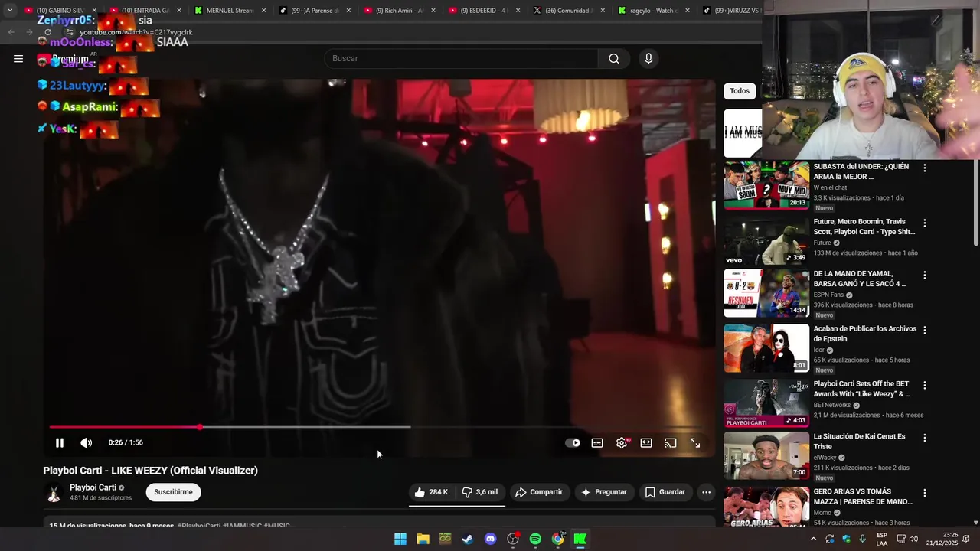Open La Situación De Kai Cenat thumbnail
The width and height of the screenshot is (980, 551).
click(x=766, y=455)
